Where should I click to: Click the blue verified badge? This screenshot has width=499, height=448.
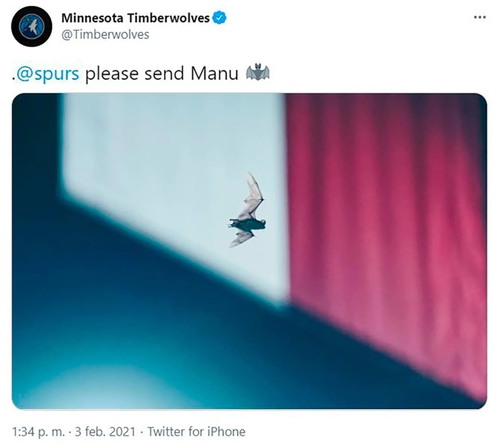219,18
